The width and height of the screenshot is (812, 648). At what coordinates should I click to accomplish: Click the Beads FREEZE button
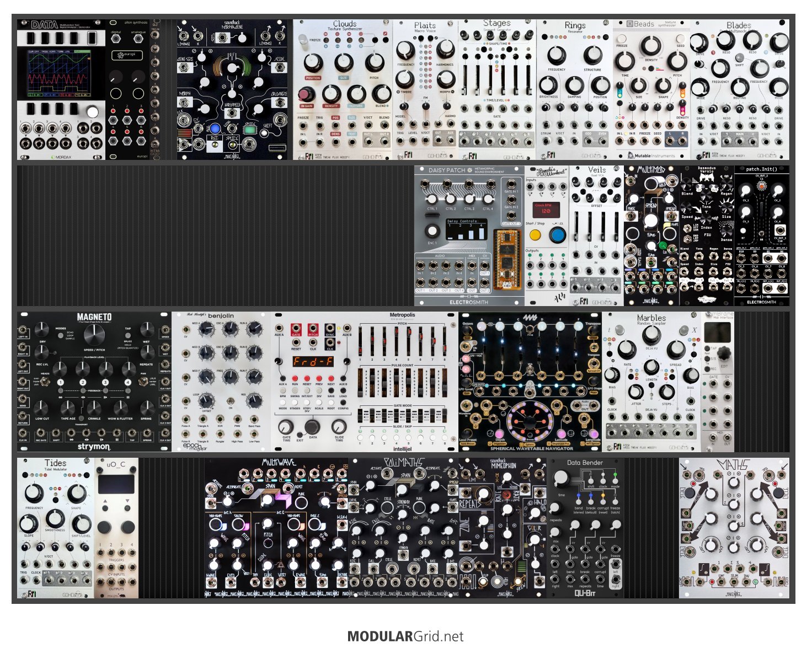[622, 38]
